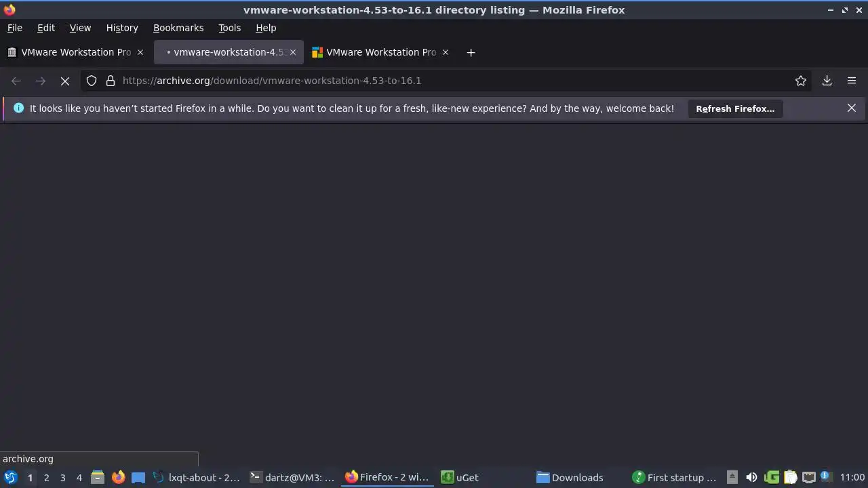Click the 11:00 panel clock
Viewport: 868px width, 488px height.
[x=852, y=477]
